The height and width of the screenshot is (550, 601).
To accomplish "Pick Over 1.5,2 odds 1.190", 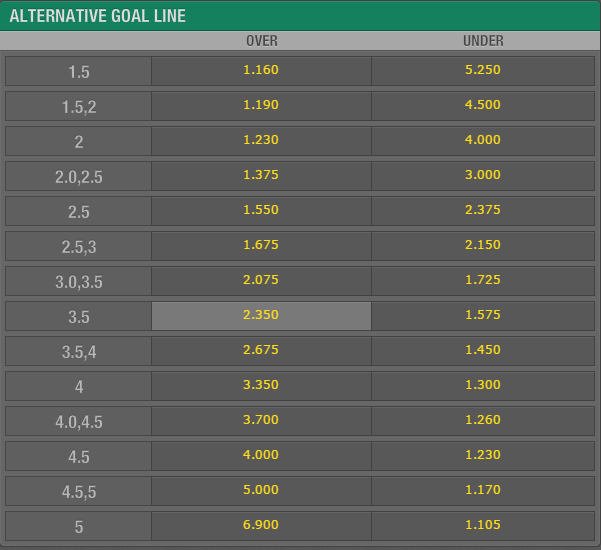I will coord(261,106).
